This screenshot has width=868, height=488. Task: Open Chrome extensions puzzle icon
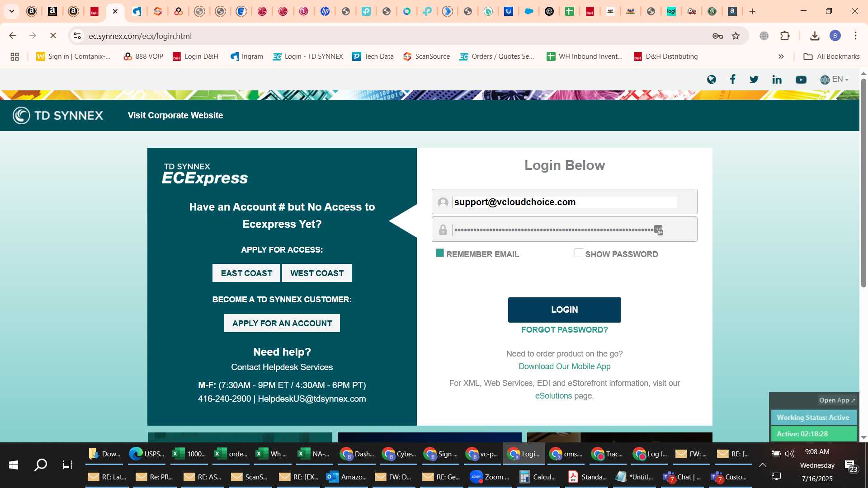pos(785,36)
